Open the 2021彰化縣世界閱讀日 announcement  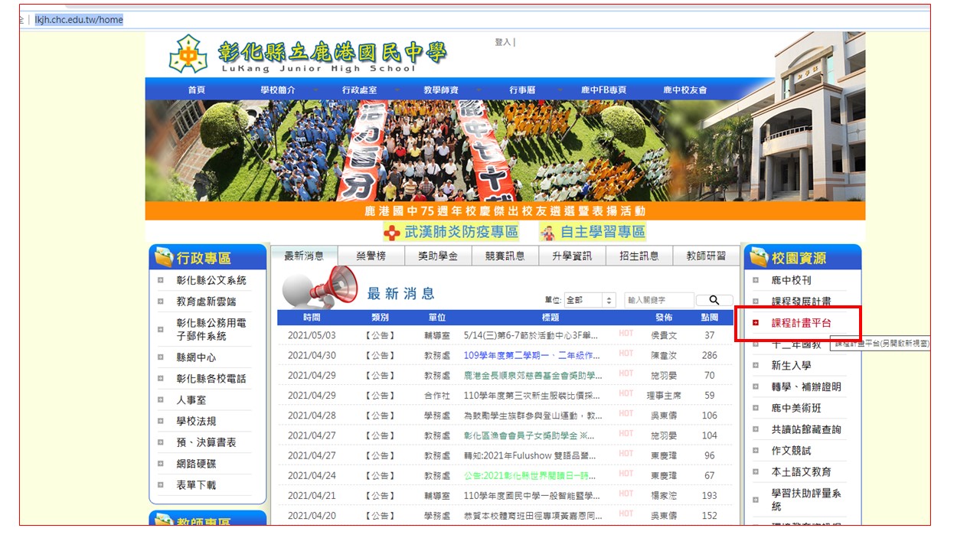531,475
